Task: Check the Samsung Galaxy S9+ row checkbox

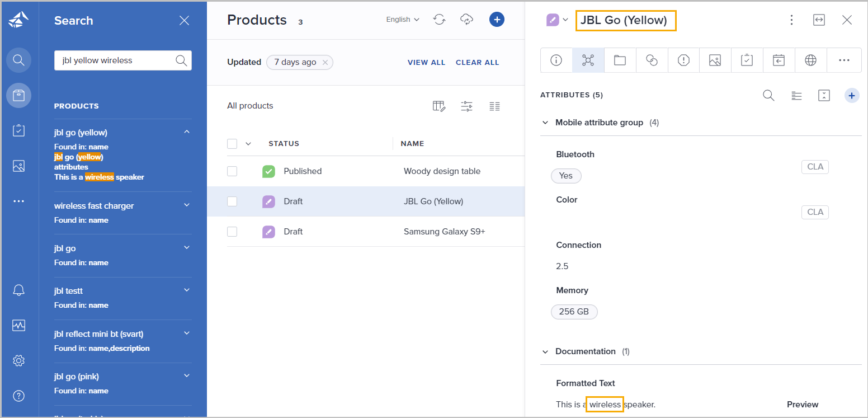Action: click(232, 232)
